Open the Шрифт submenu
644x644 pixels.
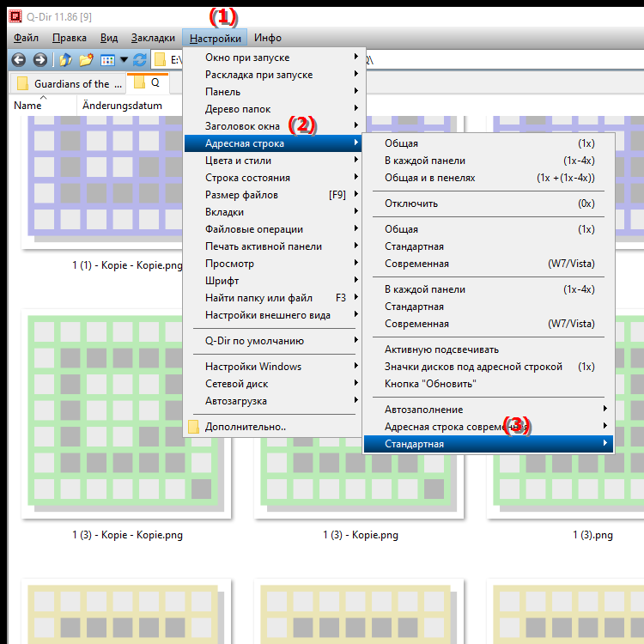click(273, 281)
